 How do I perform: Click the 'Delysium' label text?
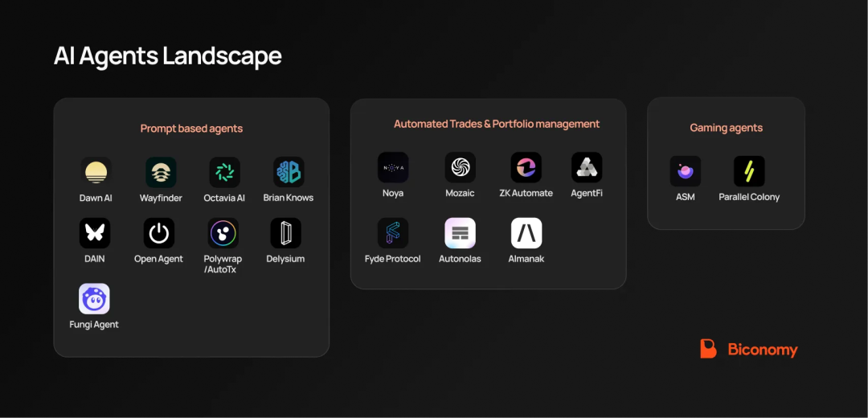click(285, 259)
